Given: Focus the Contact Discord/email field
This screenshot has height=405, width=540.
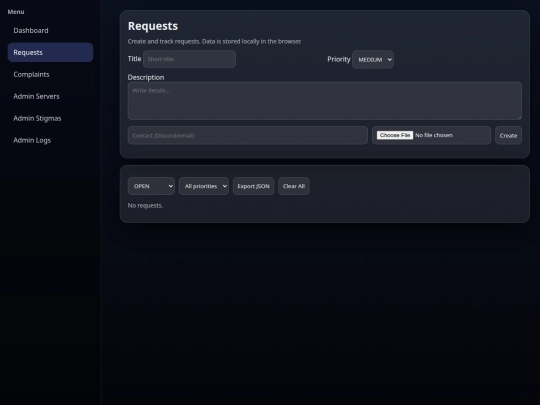Looking at the screenshot, I should tap(248, 135).
